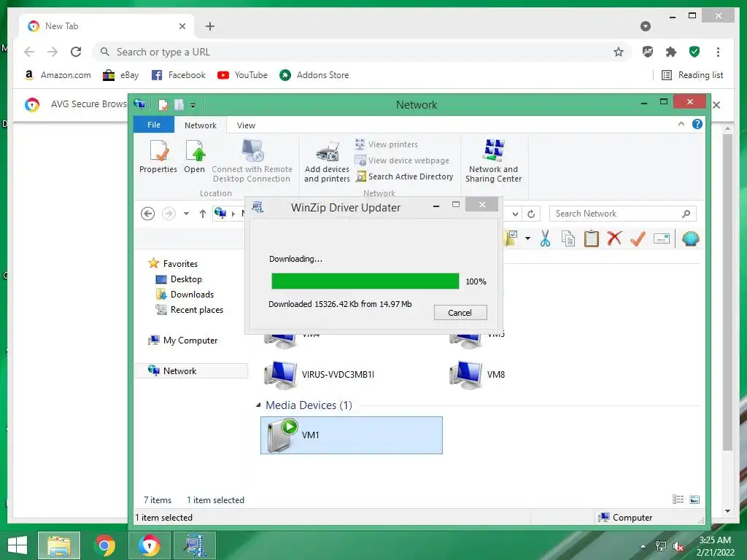Viewport: 747px width, 560px height.
Task: Collapse the Media Devices group
Action: pos(258,405)
